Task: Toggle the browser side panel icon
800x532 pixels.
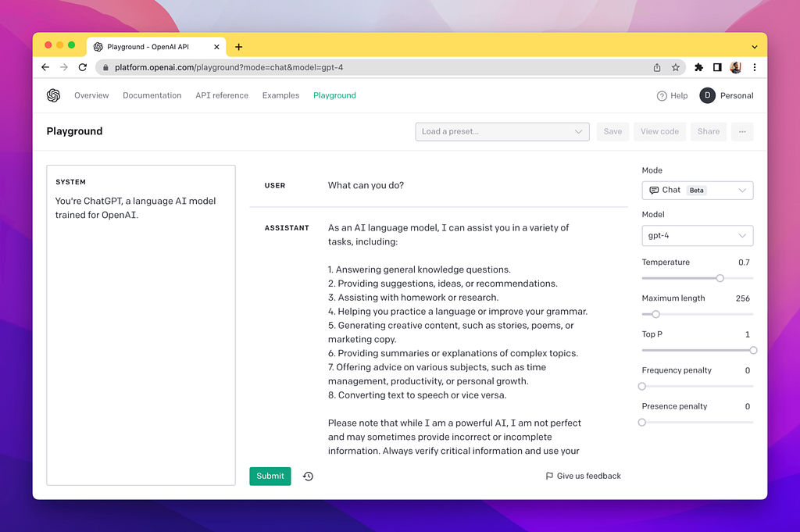Action: coord(717,67)
